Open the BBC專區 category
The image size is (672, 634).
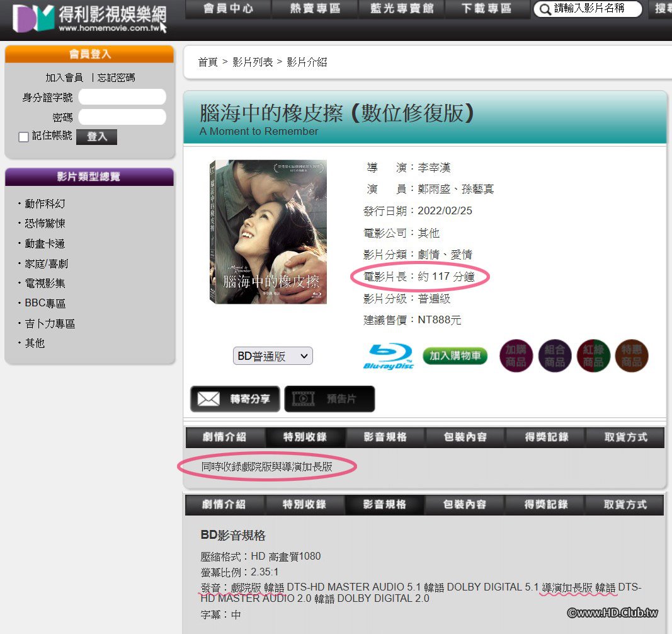click(45, 303)
